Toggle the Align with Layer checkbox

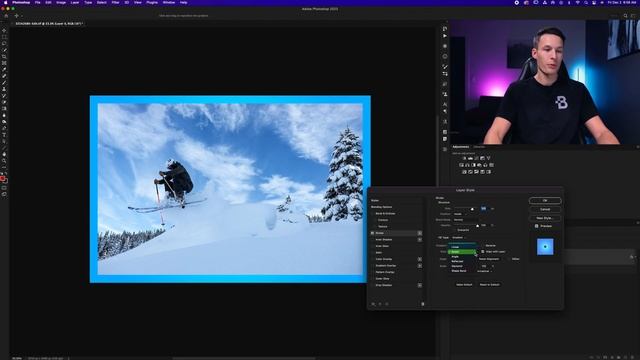coord(483,252)
